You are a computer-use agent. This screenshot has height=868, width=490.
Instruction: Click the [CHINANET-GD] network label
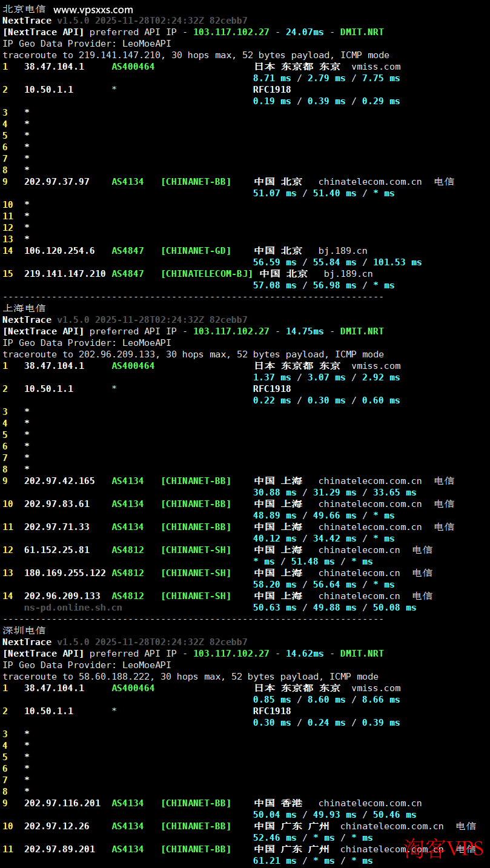click(196, 251)
